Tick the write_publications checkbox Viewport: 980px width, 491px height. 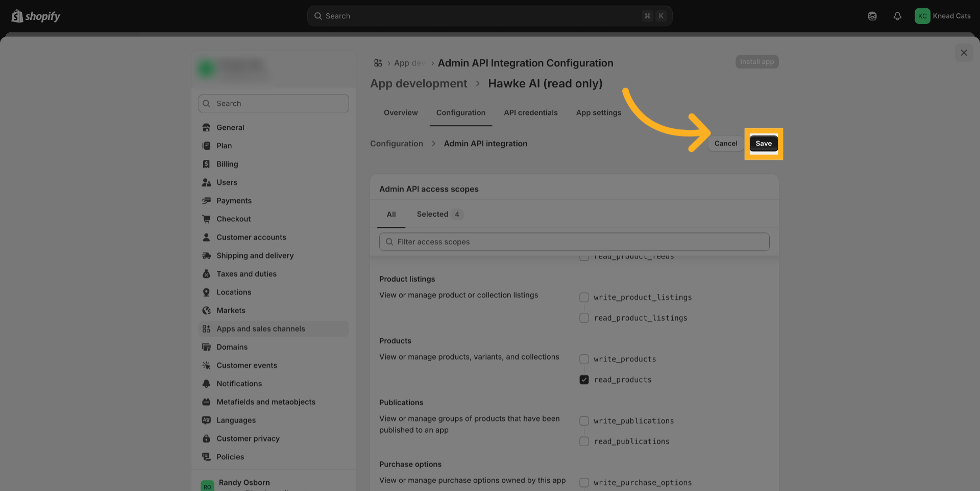coord(584,421)
